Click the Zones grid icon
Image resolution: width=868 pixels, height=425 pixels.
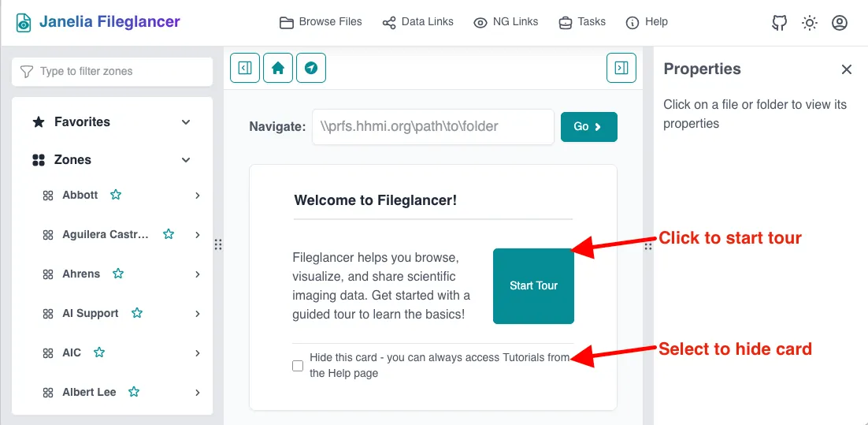38,160
